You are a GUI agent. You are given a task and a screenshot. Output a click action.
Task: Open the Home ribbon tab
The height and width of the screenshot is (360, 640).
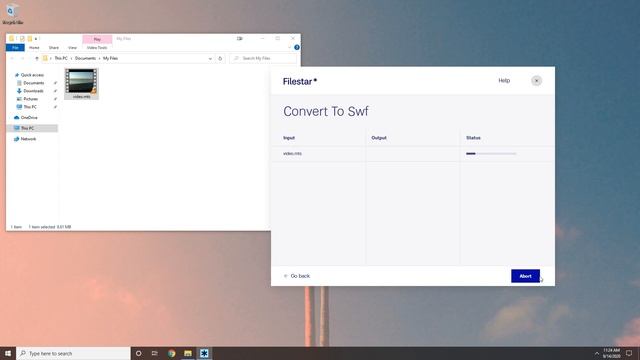coord(34,48)
